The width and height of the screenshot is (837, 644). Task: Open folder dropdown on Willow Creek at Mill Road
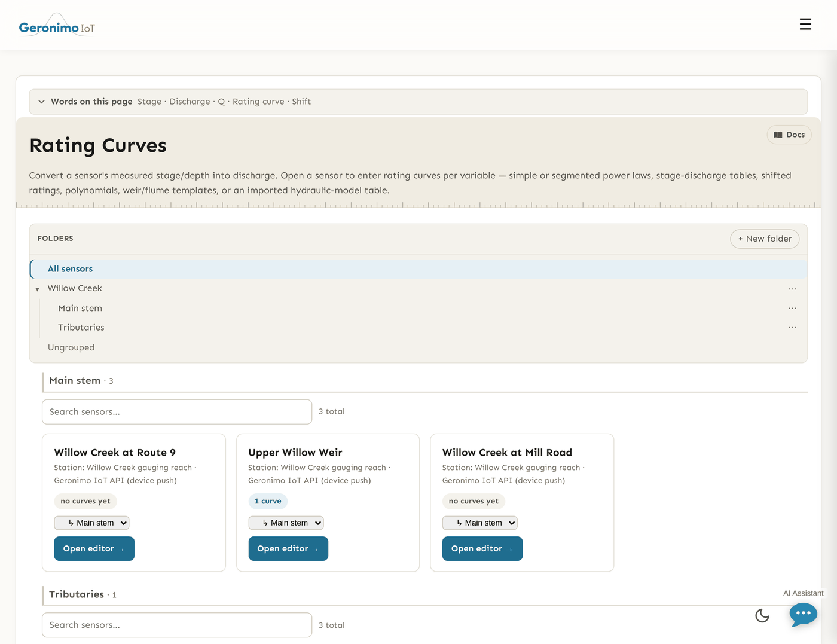tap(480, 523)
